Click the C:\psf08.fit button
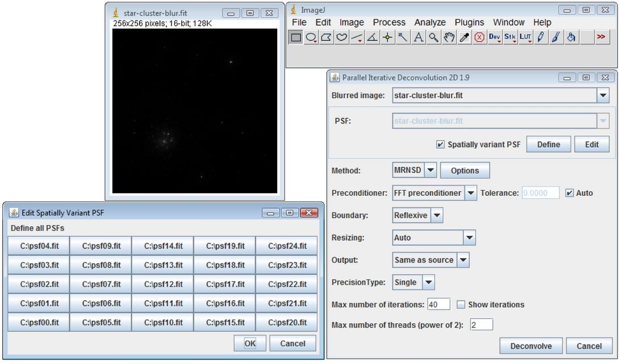 click(101, 265)
